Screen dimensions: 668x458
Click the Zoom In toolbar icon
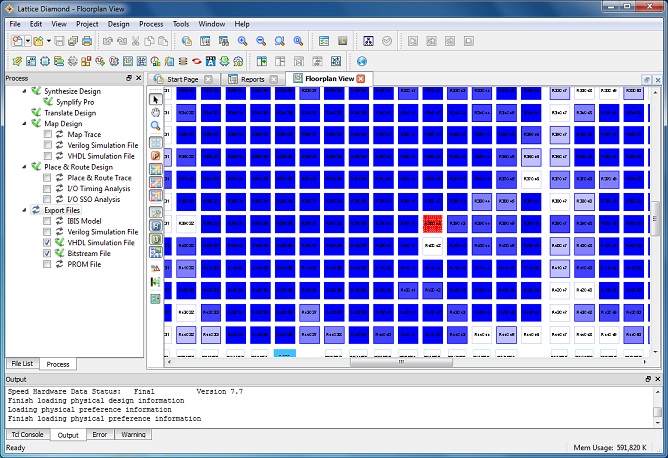tap(242, 41)
